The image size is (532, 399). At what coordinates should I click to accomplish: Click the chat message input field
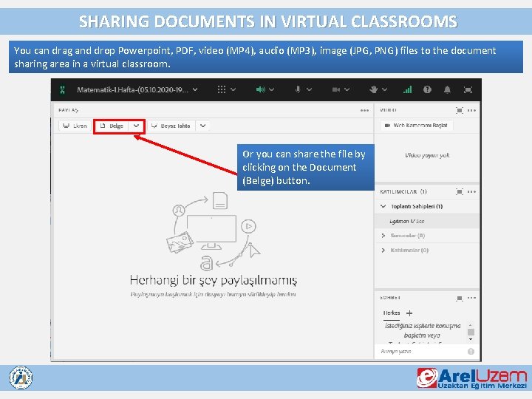(422, 352)
